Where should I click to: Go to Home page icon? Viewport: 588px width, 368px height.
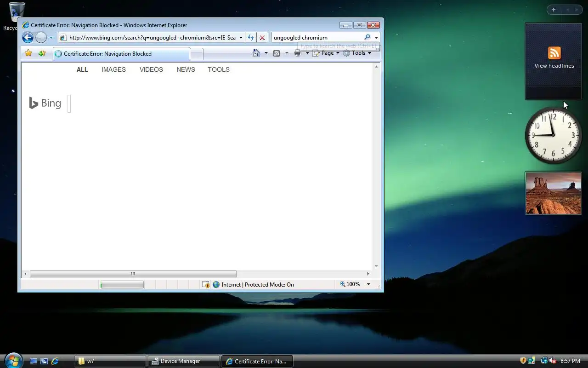257,53
